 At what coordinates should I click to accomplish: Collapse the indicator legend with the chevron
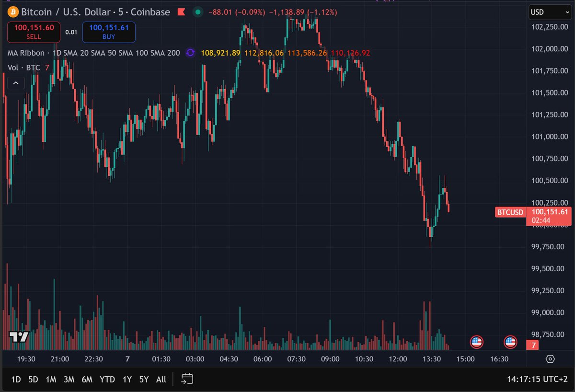16,83
